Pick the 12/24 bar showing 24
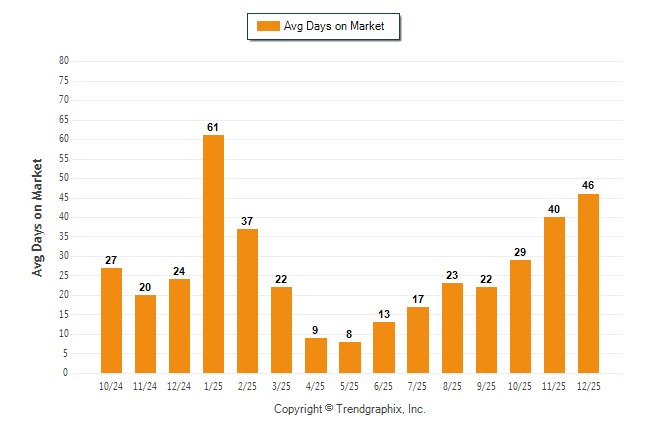Viewport: 646px width, 434px height. coord(179,326)
